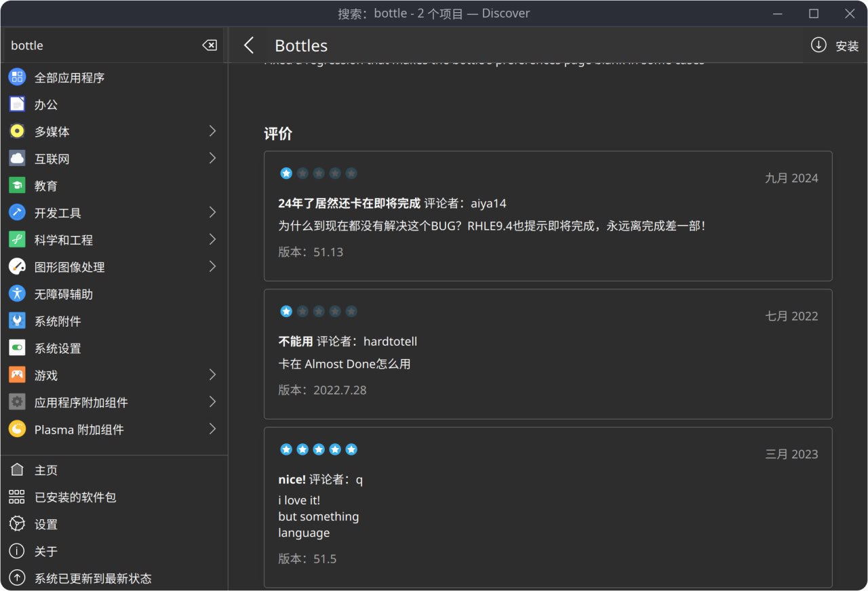Click the back arrow beside Bottles title

(x=249, y=45)
